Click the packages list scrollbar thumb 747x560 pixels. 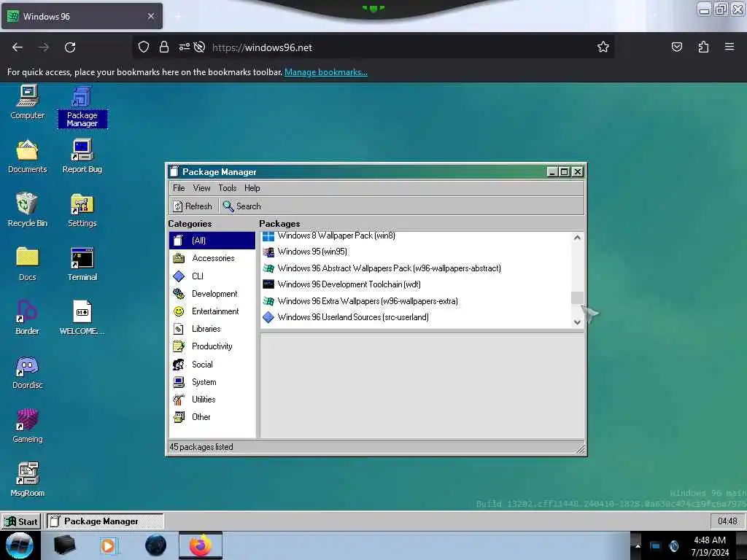tap(578, 297)
